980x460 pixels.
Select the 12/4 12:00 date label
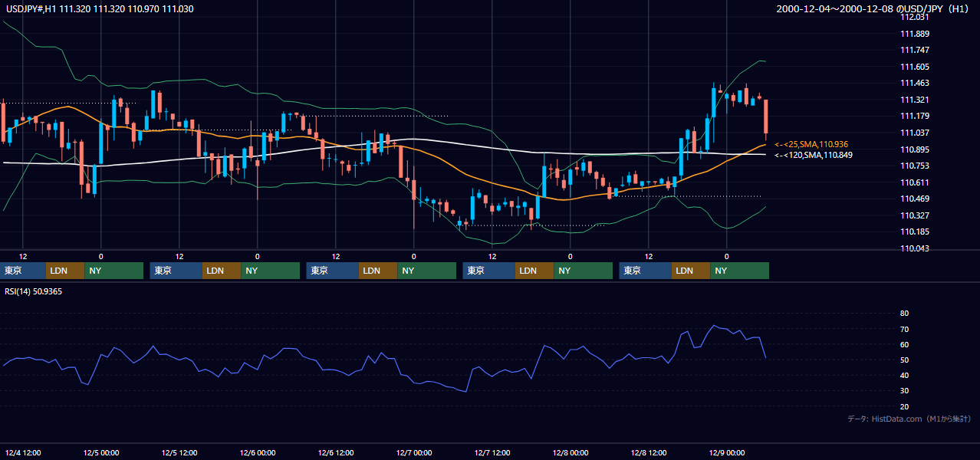click(x=22, y=453)
